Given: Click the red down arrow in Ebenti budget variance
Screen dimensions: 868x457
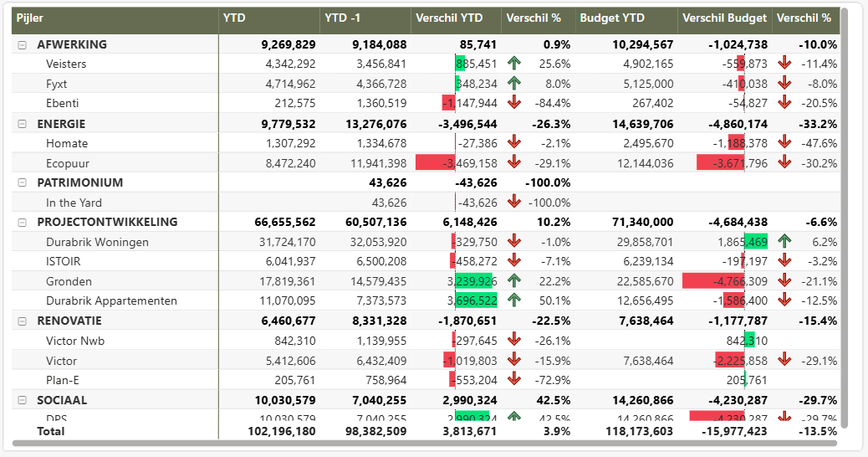Looking at the screenshot, I should click(784, 103).
